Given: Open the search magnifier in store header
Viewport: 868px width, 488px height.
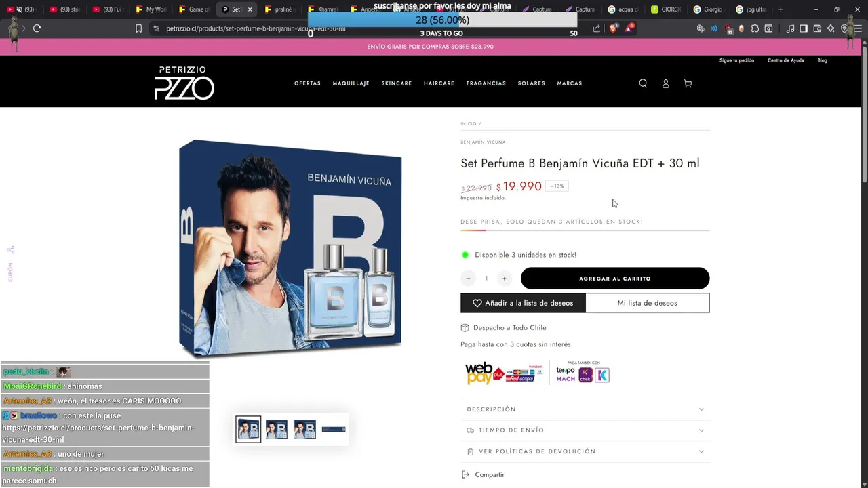Looking at the screenshot, I should click(x=643, y=83).
